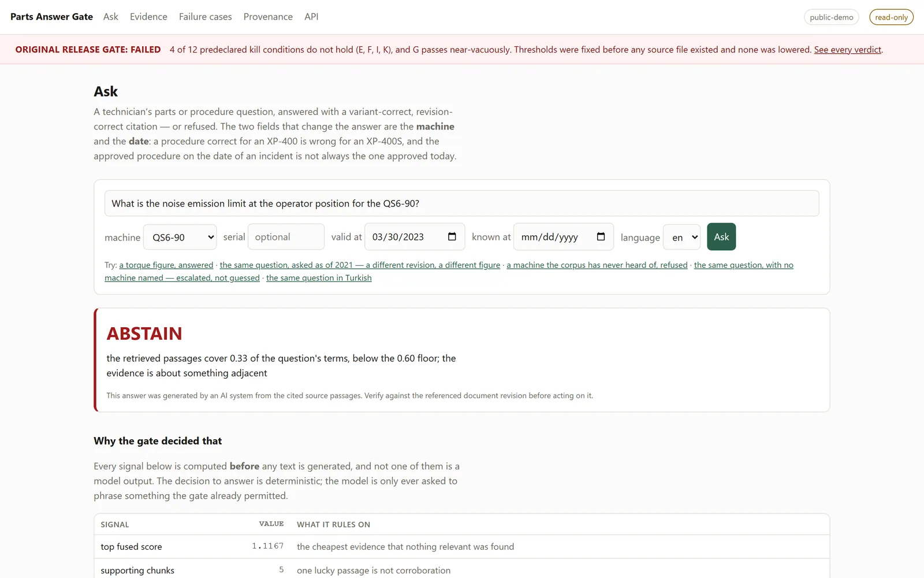Click the ORIGINAL RELEASE GATE: FAILED banner label
This screenshot has height=578, width=924.
coord(88,50)
